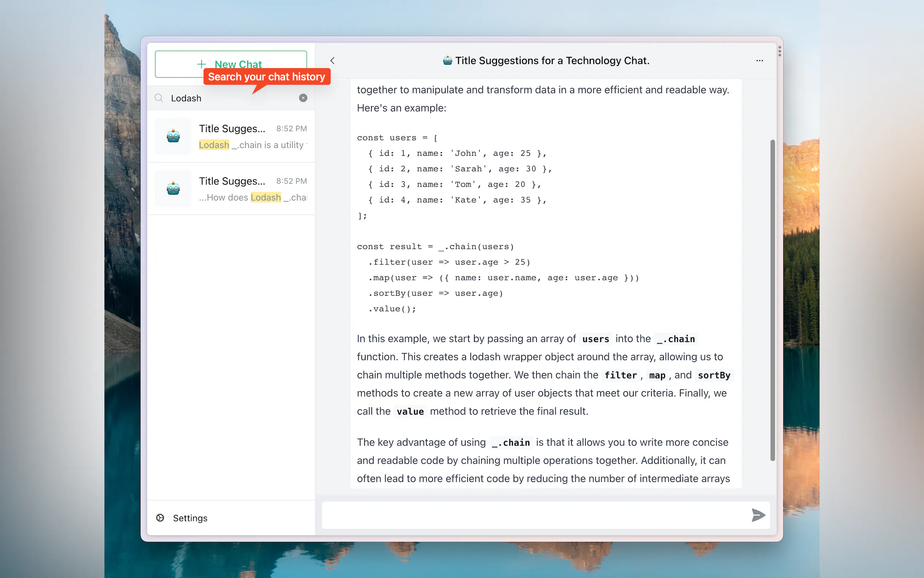This screenshot has height=578, width=924.
Task: Clear the Lodash search text
Action: (303, 98)
